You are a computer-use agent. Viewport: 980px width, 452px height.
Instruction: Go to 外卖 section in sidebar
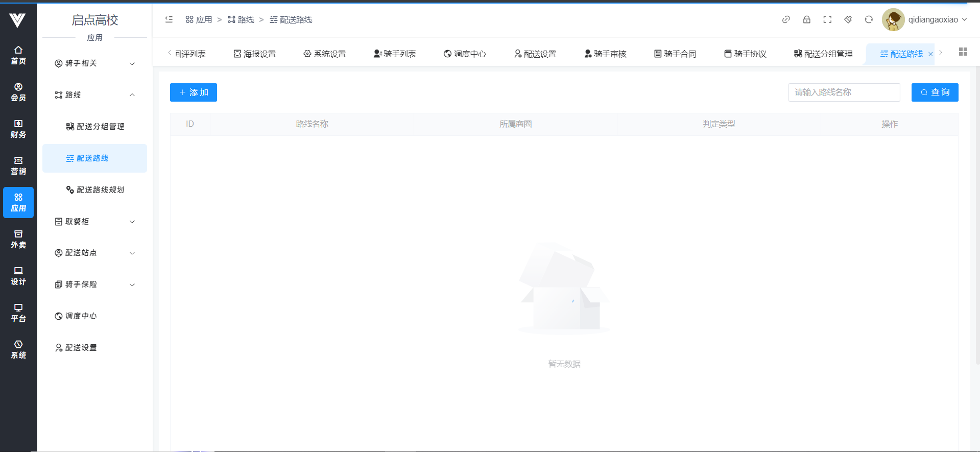tap(18, 239)
